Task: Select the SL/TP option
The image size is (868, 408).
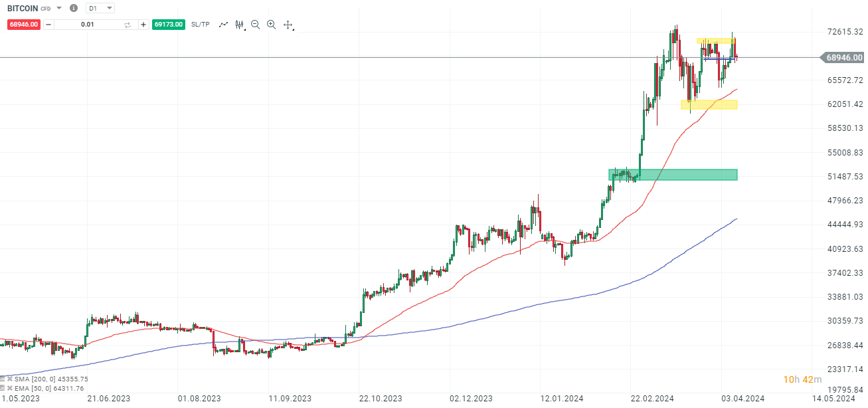Action: click(199, 24)
